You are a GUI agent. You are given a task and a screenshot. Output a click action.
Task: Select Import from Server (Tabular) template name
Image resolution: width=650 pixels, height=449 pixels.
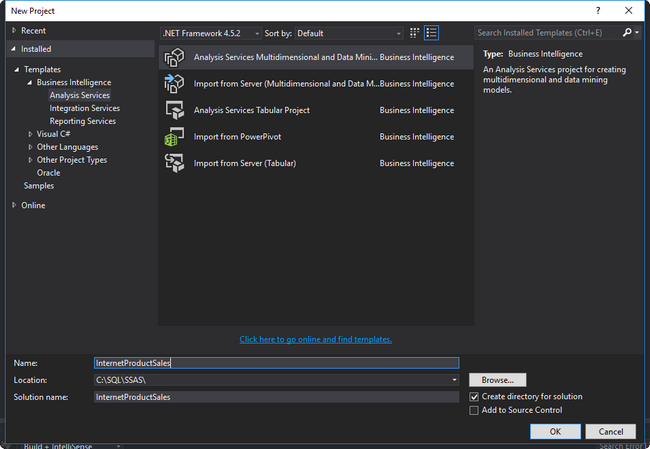[x=245, y=163]
